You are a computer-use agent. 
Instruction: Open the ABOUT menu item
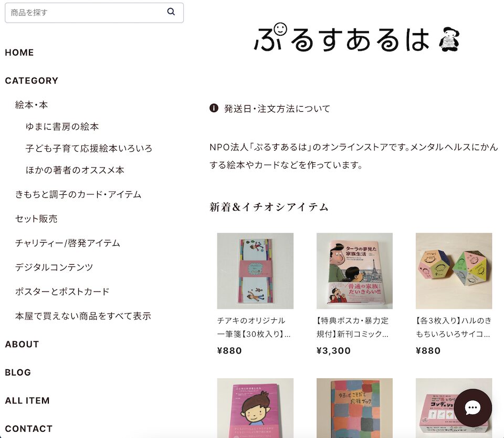22,344
